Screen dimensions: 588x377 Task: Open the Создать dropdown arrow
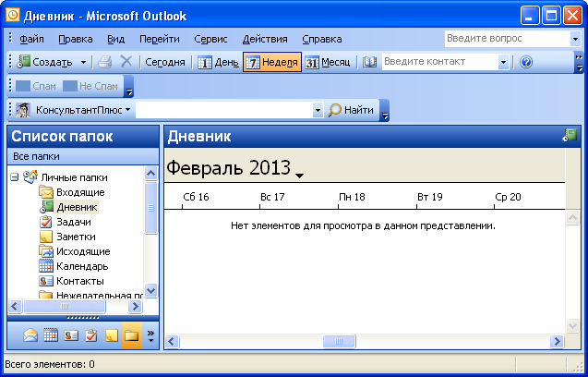(x=84, y=62)
